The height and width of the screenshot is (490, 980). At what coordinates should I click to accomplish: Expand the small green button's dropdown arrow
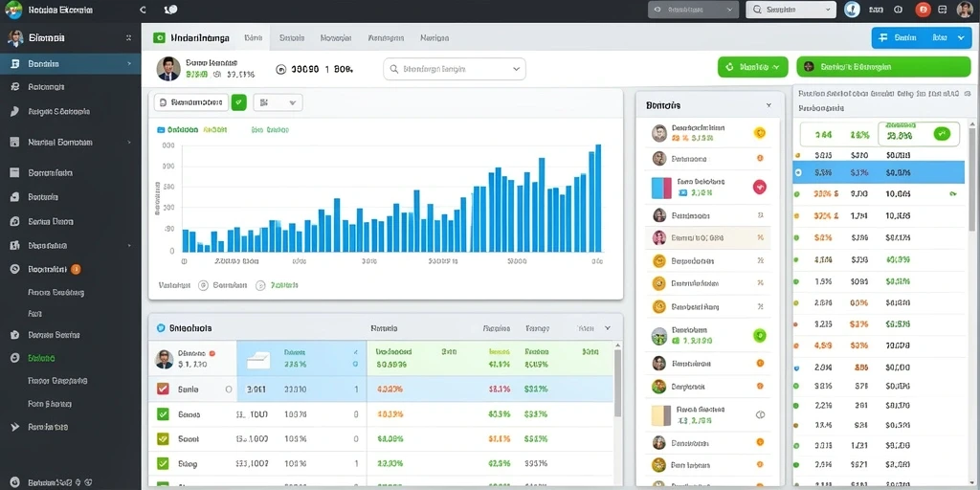(777, 66)
